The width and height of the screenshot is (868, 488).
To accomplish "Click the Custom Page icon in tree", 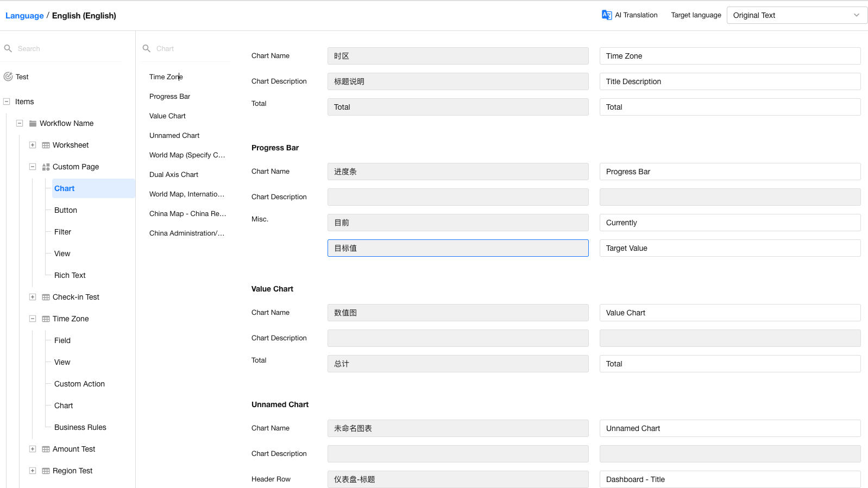I will pyautogui.click(x=46, y=167).
